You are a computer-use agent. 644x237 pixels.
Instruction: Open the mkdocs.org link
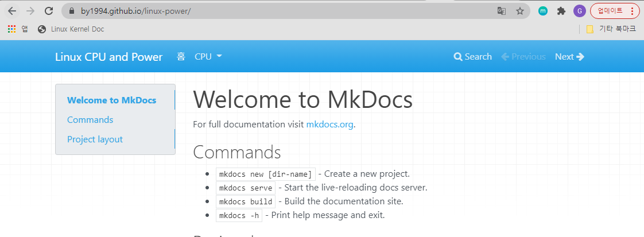pyautogui.click(x=330, y=125)
